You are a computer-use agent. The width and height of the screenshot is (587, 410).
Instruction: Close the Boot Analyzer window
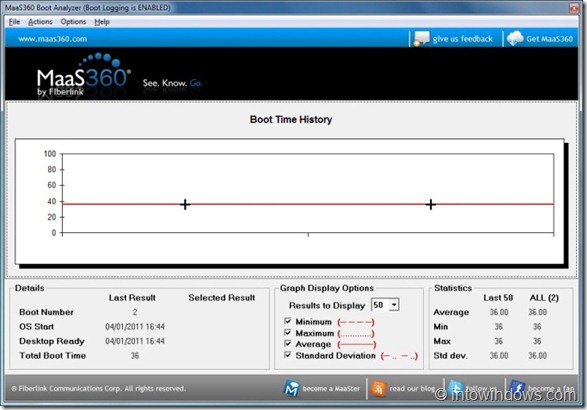pyautogui.click(x=574, y=8)
